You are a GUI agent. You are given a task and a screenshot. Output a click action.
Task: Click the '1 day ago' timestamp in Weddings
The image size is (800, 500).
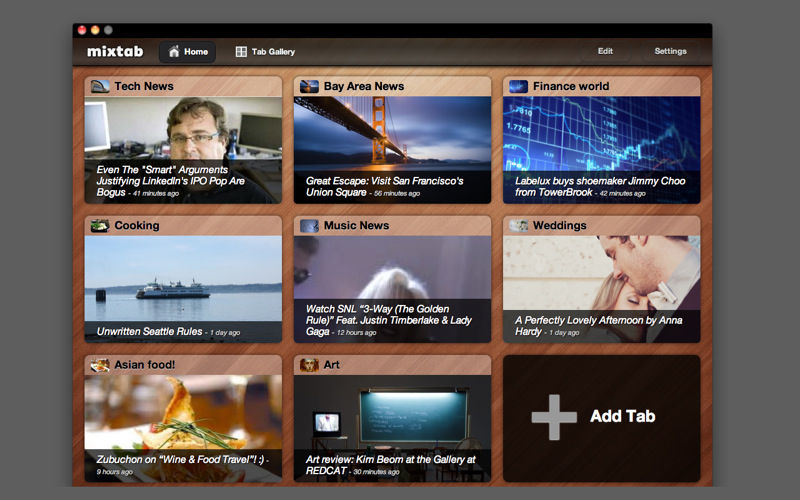coord(564,333)
